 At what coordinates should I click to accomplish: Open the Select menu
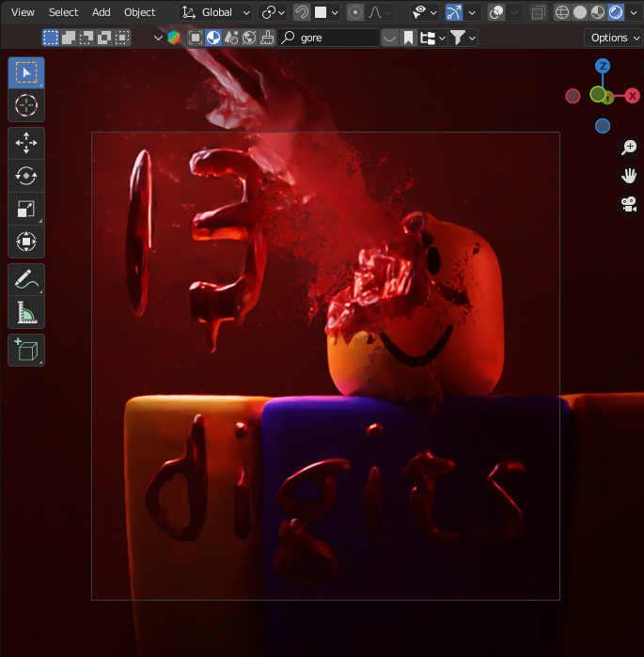point(63,12)
